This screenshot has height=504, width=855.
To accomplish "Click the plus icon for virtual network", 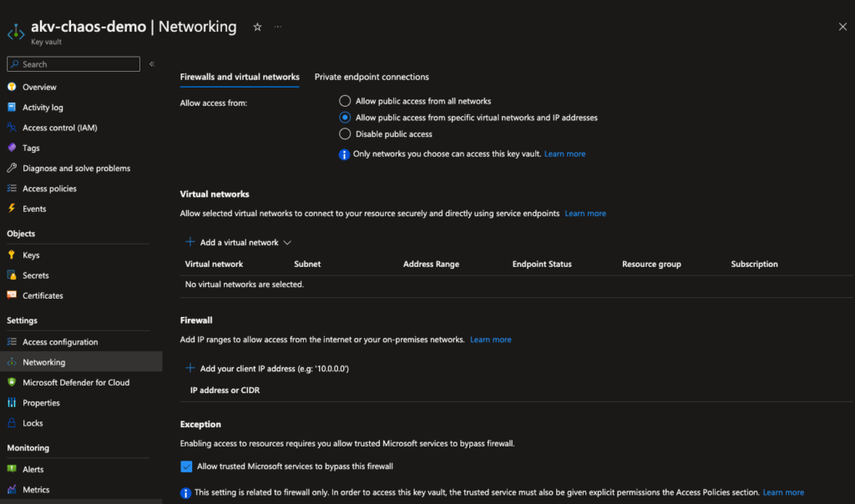I will tap(190, 241).
